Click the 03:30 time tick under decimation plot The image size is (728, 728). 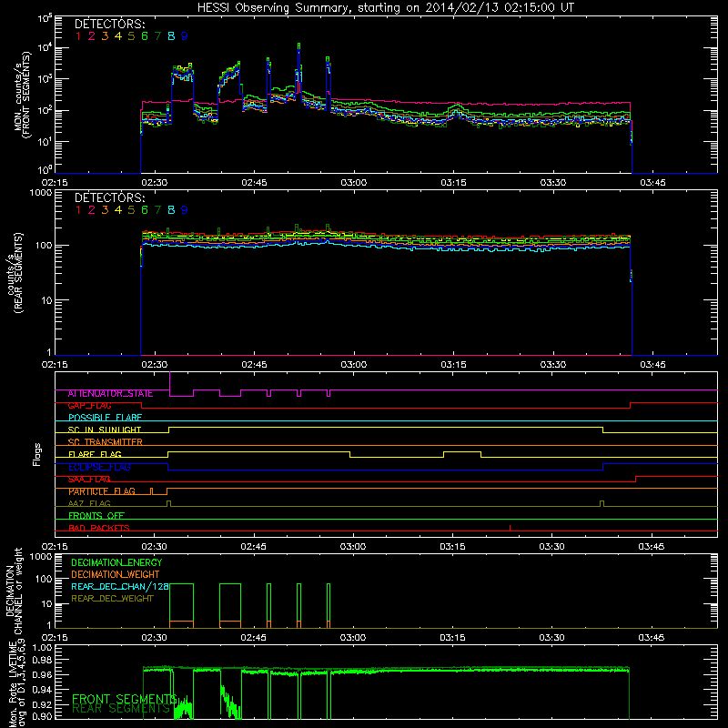point(551,638)
